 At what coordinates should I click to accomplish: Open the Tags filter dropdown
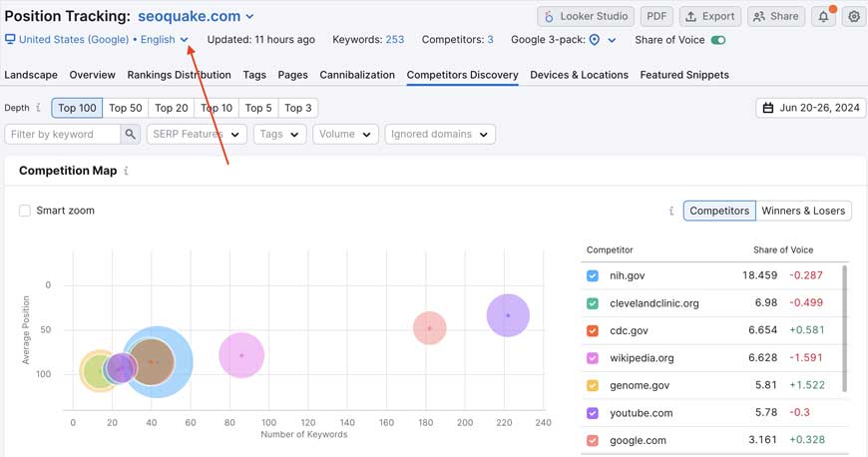click(x=279, y=134)
